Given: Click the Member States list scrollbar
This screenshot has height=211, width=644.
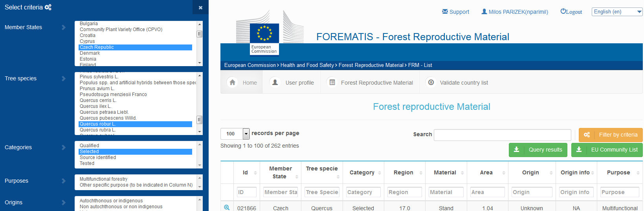Looking at the screenshot, I should pyautogui.click(x=200, y=43).
